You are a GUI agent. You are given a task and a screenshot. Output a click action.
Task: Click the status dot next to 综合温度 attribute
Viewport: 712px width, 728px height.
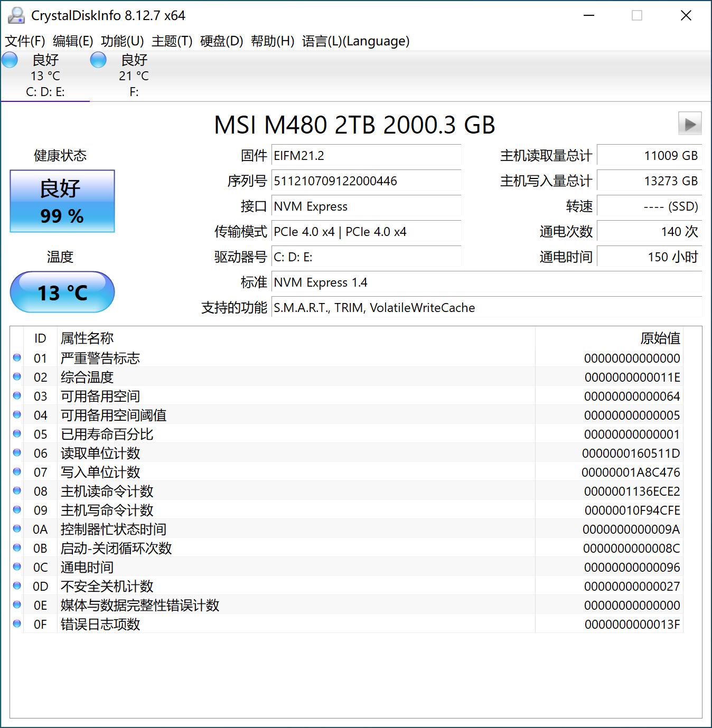tap(16, 376)
